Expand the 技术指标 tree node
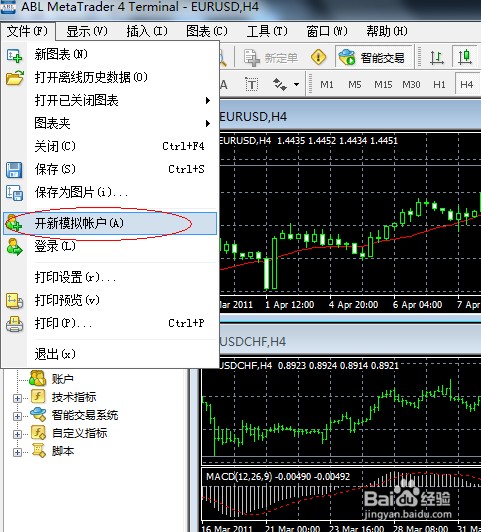This screenshot has width=481, height=532. coord(17,398)
